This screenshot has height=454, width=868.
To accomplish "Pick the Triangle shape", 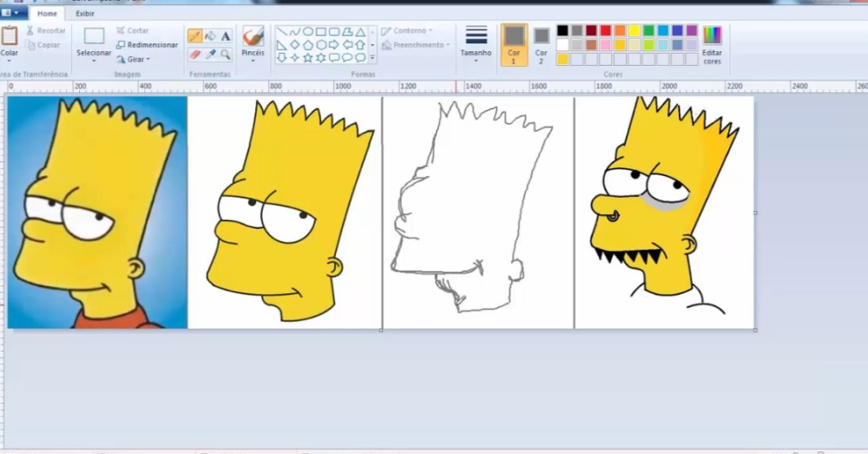I will pyautogui.click(x=360, y=31).
